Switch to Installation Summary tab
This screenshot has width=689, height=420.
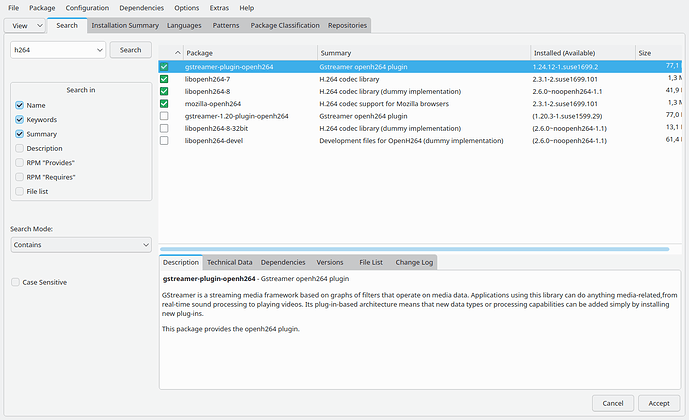125,25
